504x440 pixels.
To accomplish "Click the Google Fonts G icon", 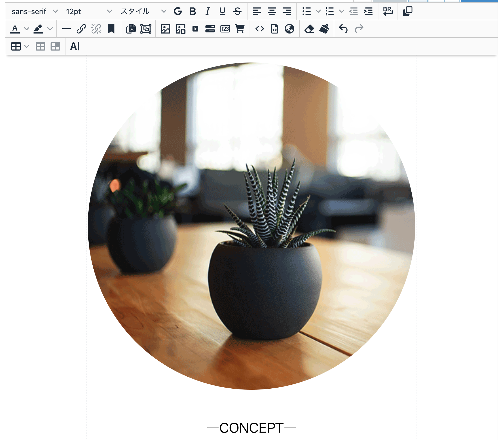I will pyautogui.click(x=178, y=11).
